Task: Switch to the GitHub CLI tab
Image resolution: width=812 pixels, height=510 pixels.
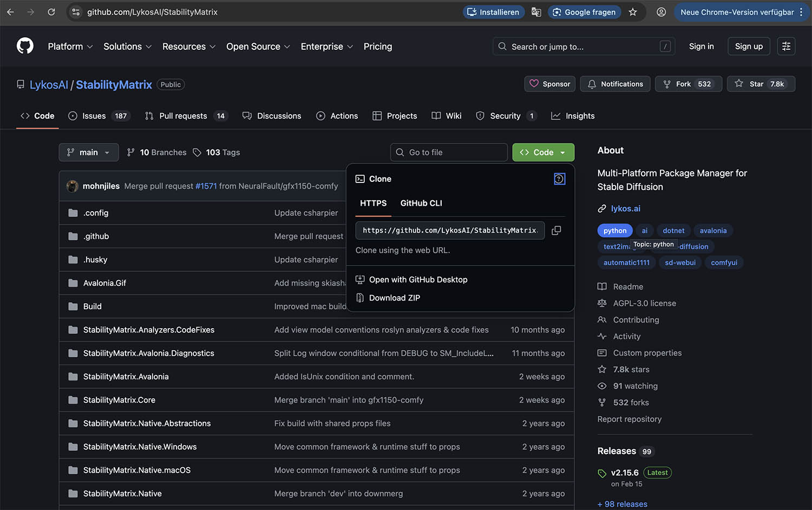Action: point(421,203)
